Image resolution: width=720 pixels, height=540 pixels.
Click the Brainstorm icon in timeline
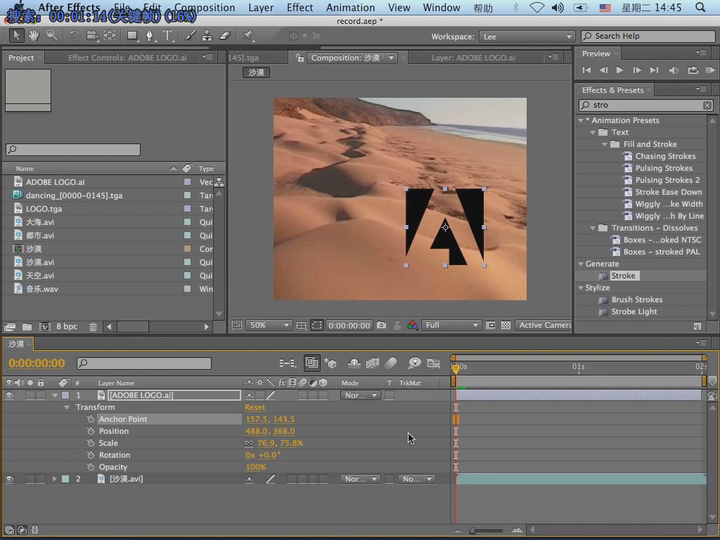point(414,363)
